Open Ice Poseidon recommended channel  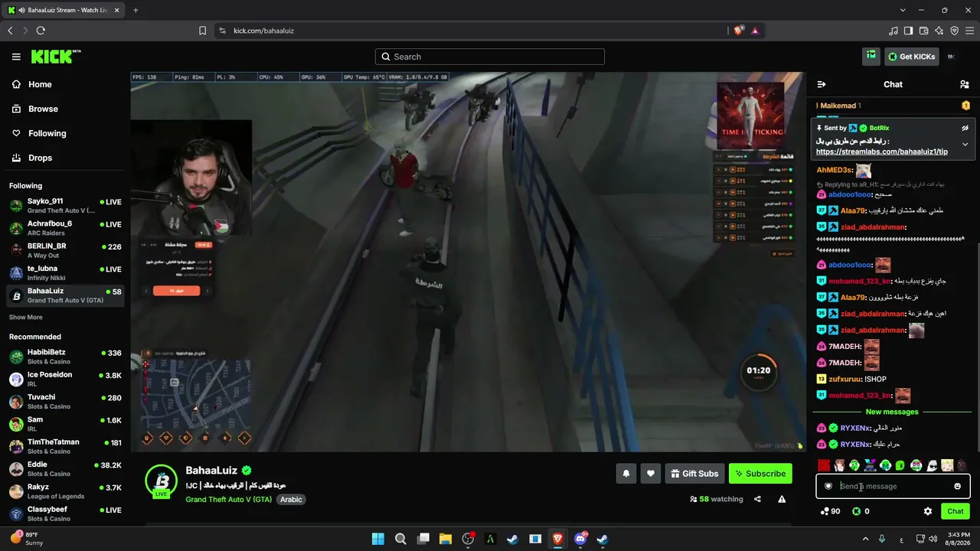65,379
